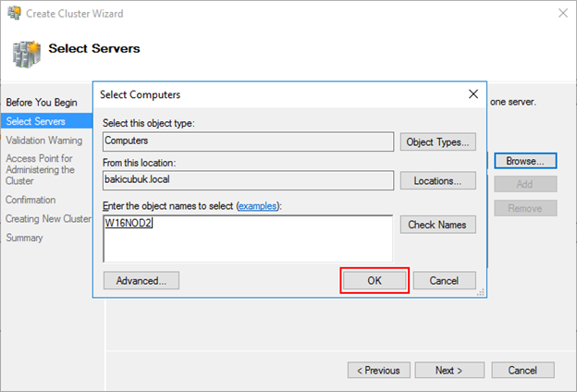The image size is (577, 392).
Task: Select the Before You Begin step
Action: tap(42, 102)
